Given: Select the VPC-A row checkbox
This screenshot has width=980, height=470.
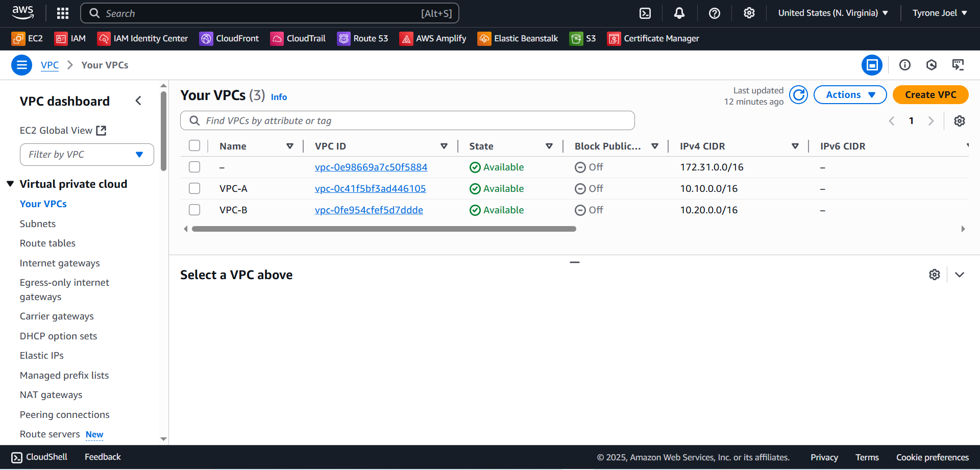Looking at the screenshot, I should point(194,188).
